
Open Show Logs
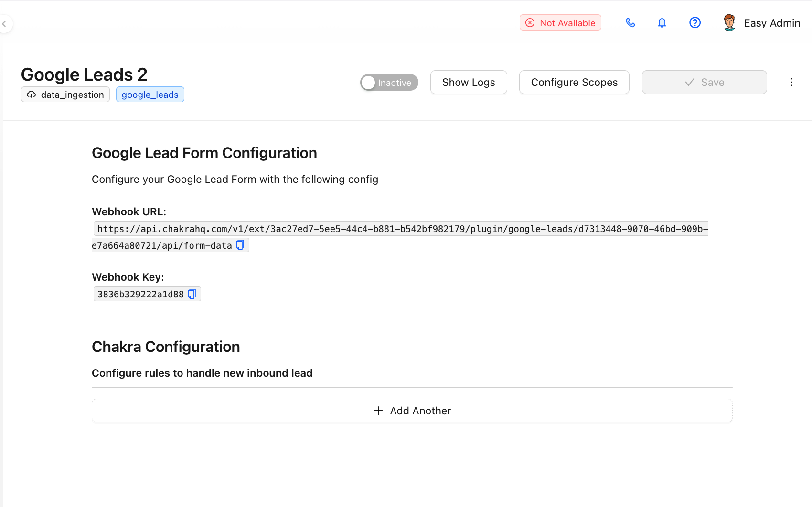468,83
